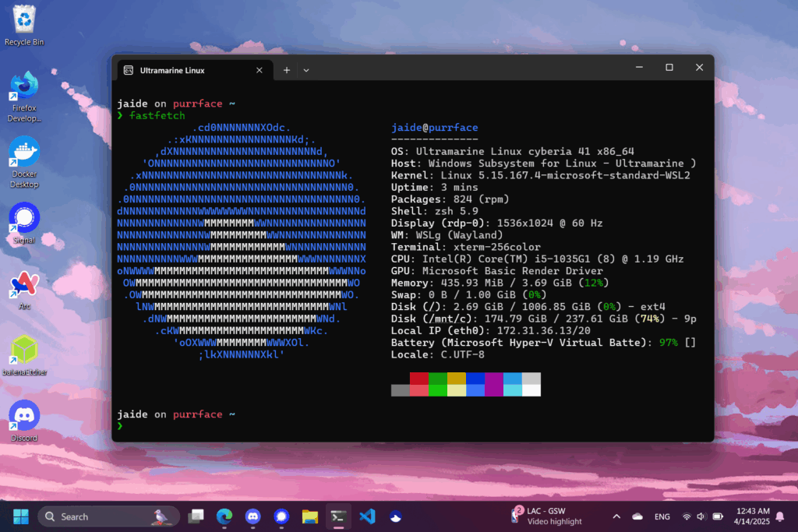Open the OneDrive cloud tray icon
This screenshot has width=798, height=532.
pyautogui.click(x=637, y=516)
